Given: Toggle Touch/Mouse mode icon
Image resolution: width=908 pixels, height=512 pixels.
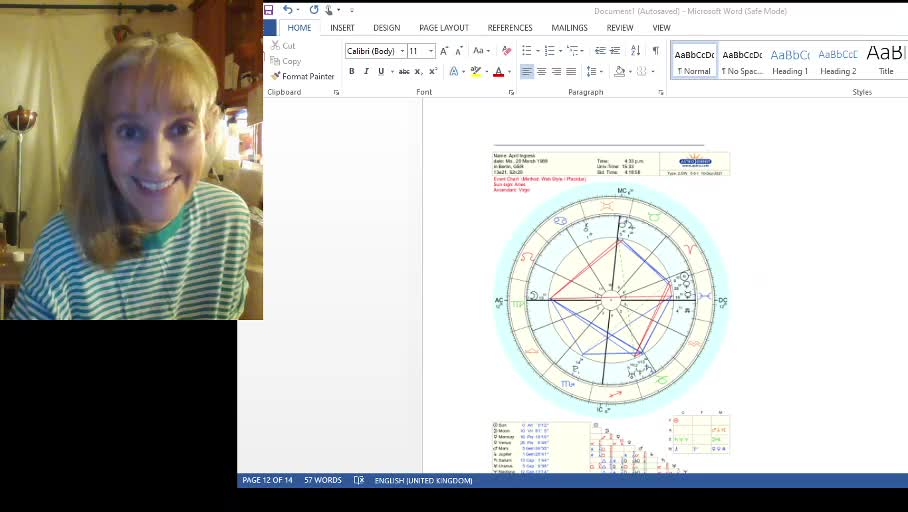Looking at the screenshot, I should click(329, 9).
